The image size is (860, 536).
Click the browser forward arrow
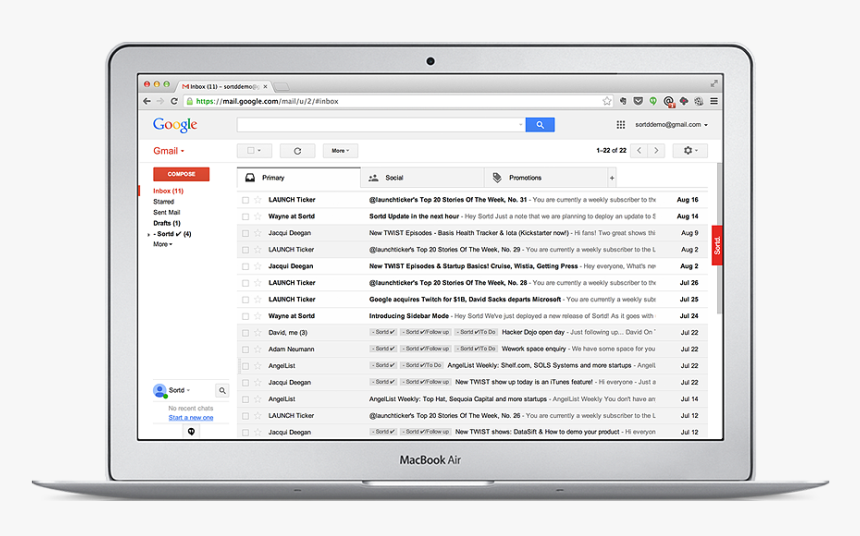tap(160, 101)
